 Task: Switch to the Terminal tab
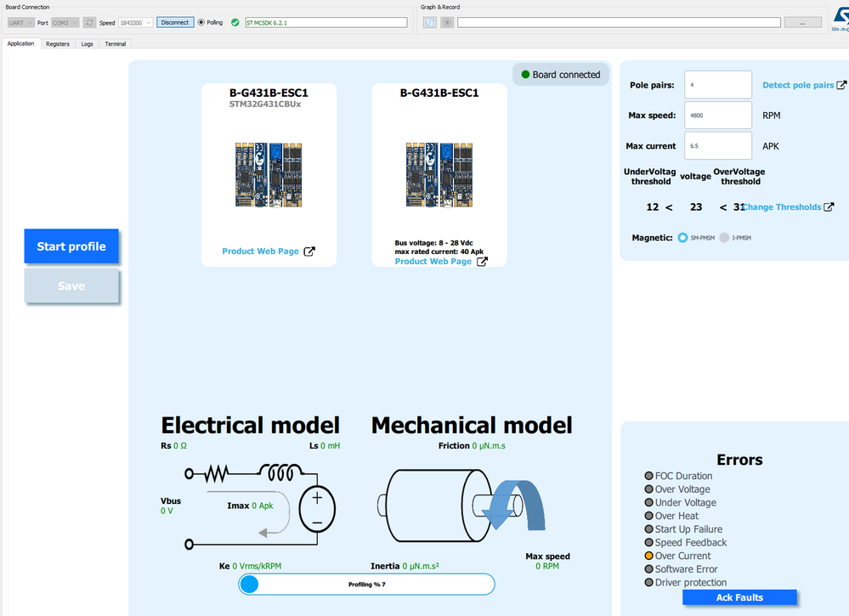[x=116, y=44]
